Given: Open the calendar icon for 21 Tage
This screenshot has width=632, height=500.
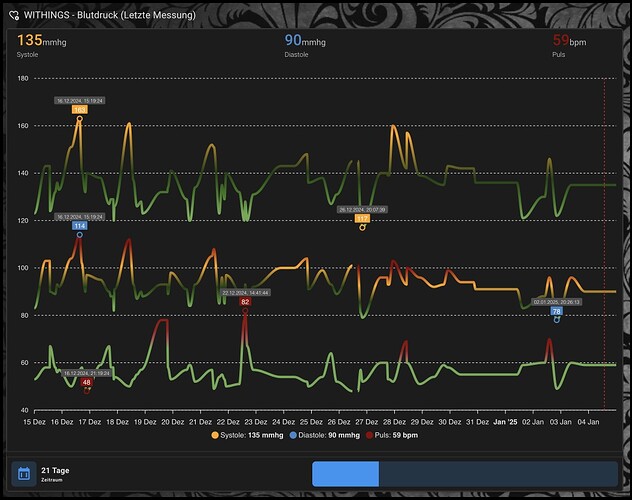Looking at the screenshot, I should [24, 474].
